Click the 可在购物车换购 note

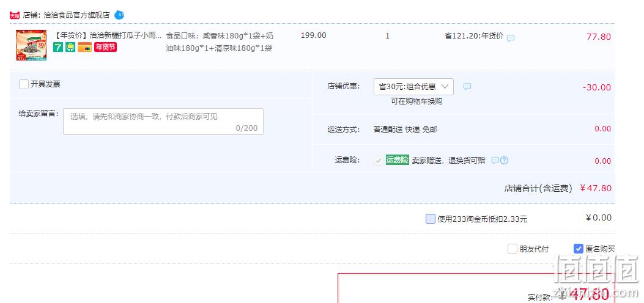click(x=416, y=101)
